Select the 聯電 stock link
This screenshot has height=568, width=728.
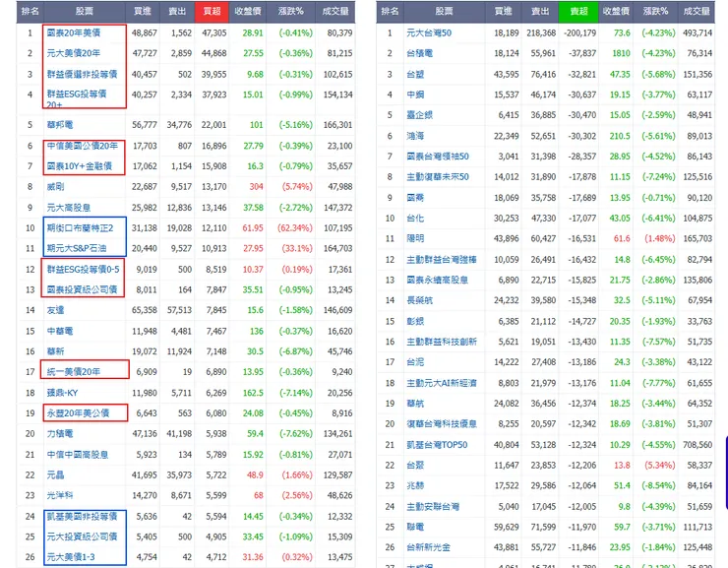[x=415, y=527]
